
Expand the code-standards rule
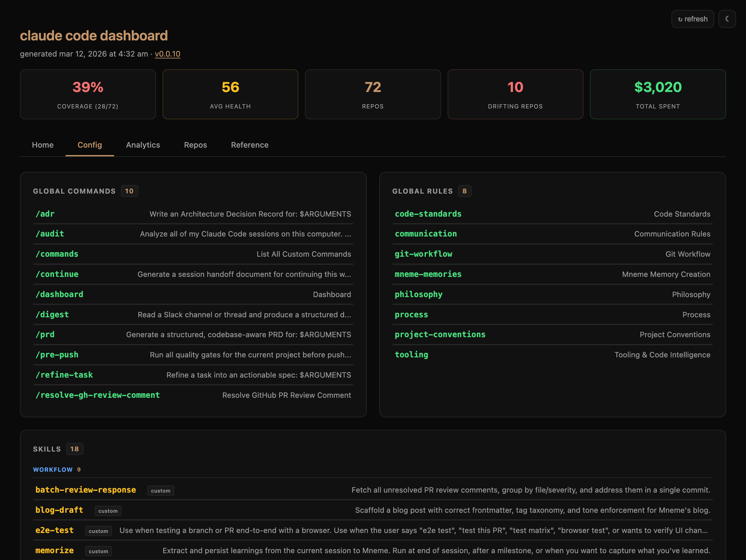click(428, 214)
